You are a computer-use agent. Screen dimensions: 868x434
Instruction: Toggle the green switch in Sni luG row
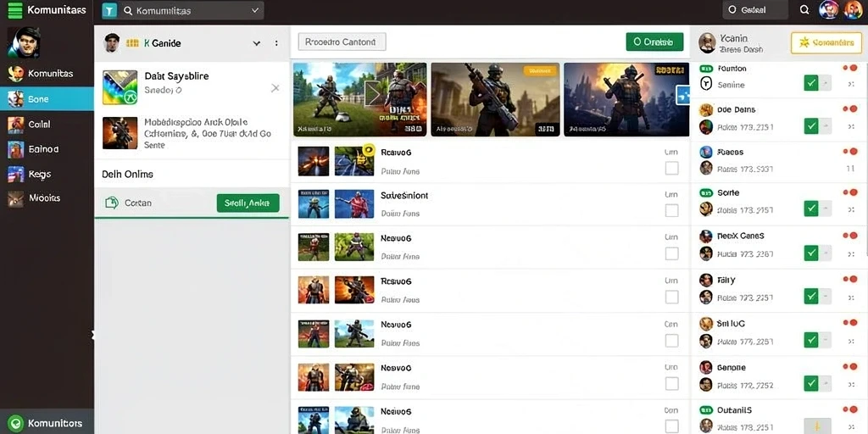pos(817,339)
